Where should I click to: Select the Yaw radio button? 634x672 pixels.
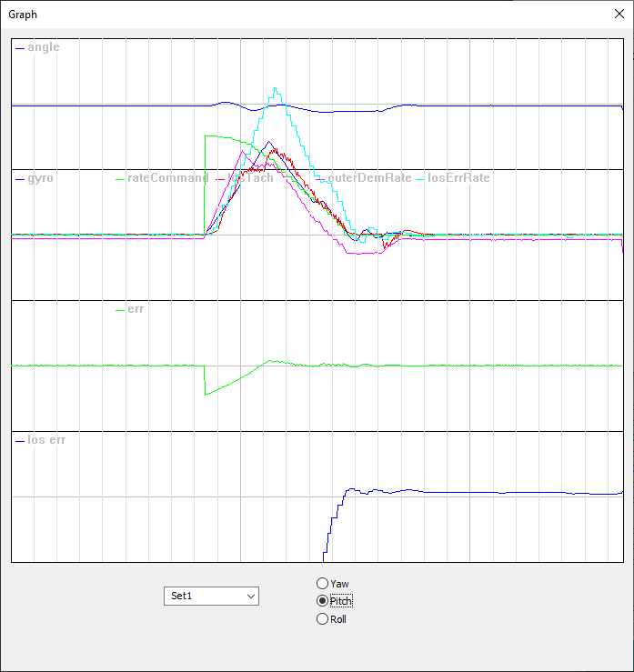322,583
